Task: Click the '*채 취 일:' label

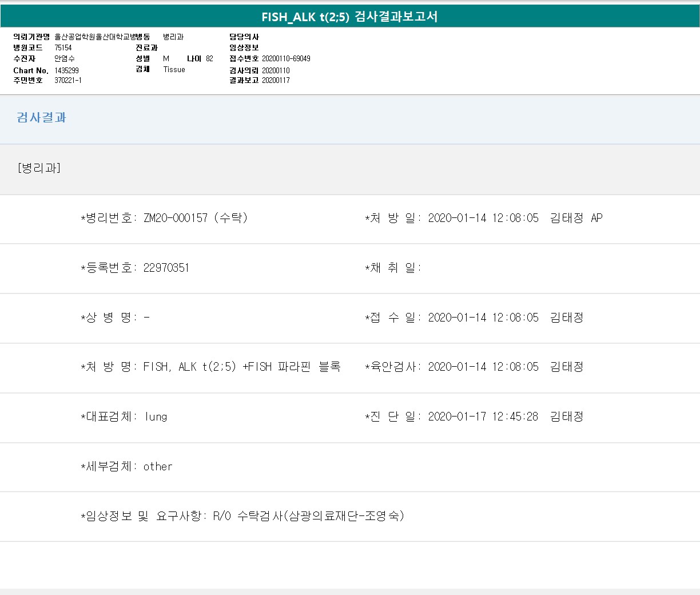Action: click(x=393, y=268)
